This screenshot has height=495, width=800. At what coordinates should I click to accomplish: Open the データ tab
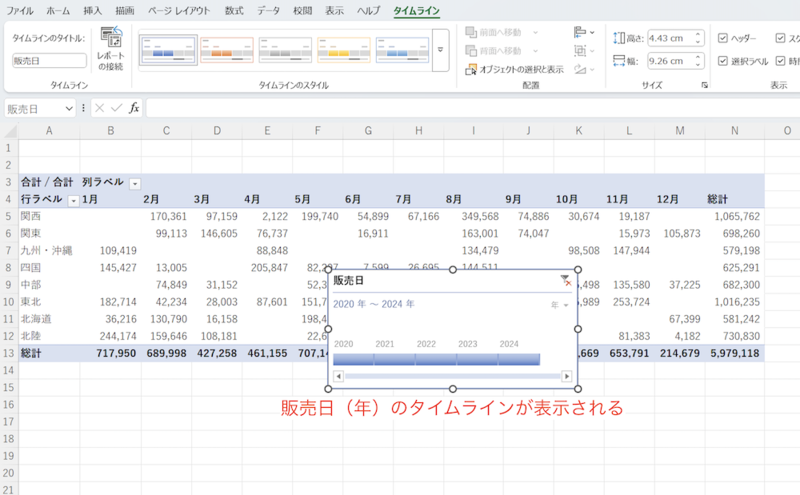pos(268,11)
